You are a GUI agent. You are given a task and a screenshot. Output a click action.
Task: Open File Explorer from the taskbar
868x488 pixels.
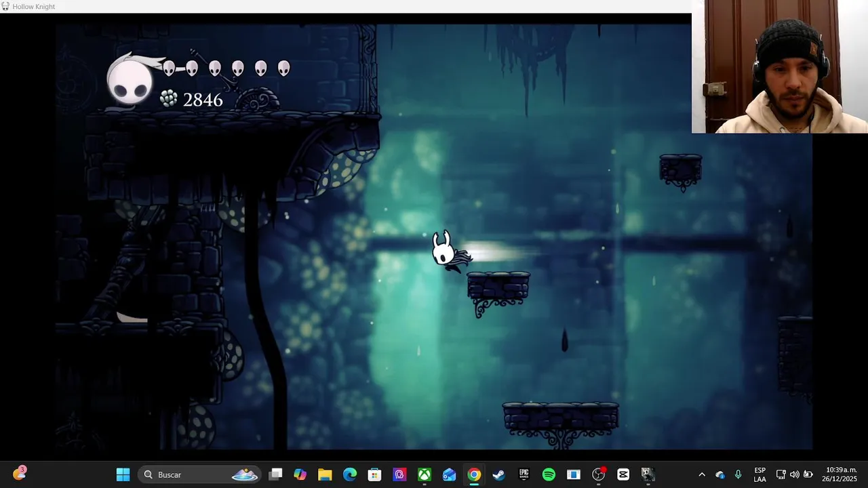[x=325, y=474]
